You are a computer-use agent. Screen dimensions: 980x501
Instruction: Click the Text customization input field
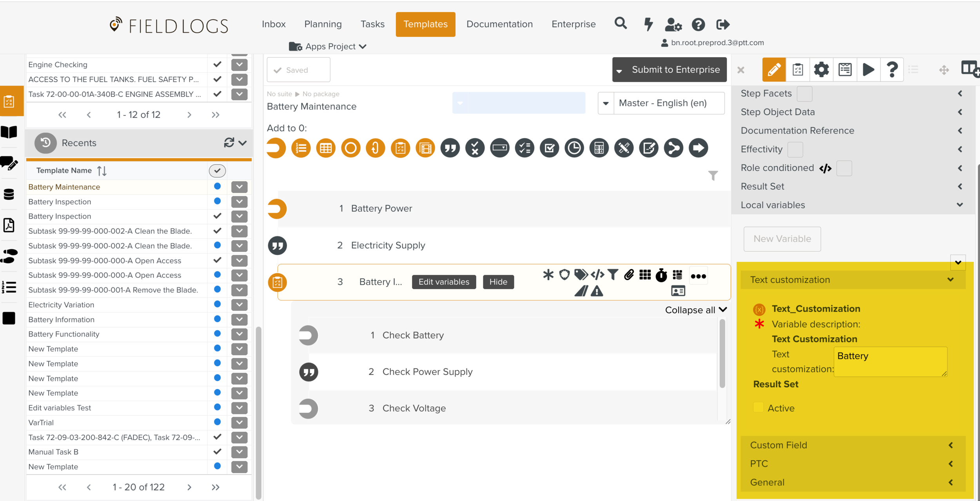[x=890, y=361]
